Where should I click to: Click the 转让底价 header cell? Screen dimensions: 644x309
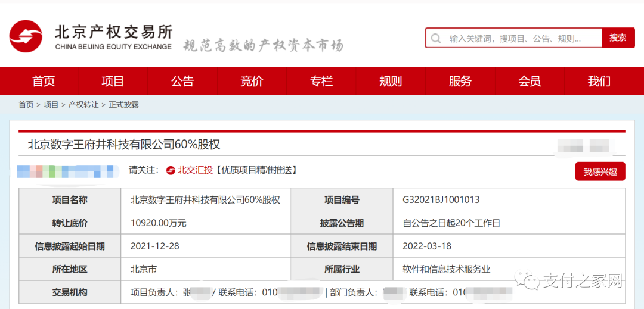point(70,223)
